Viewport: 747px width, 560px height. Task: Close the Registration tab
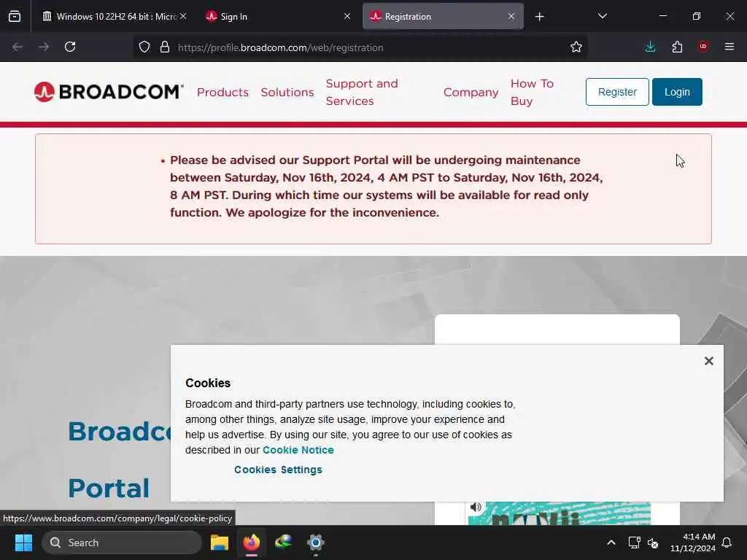click(511, 16)
